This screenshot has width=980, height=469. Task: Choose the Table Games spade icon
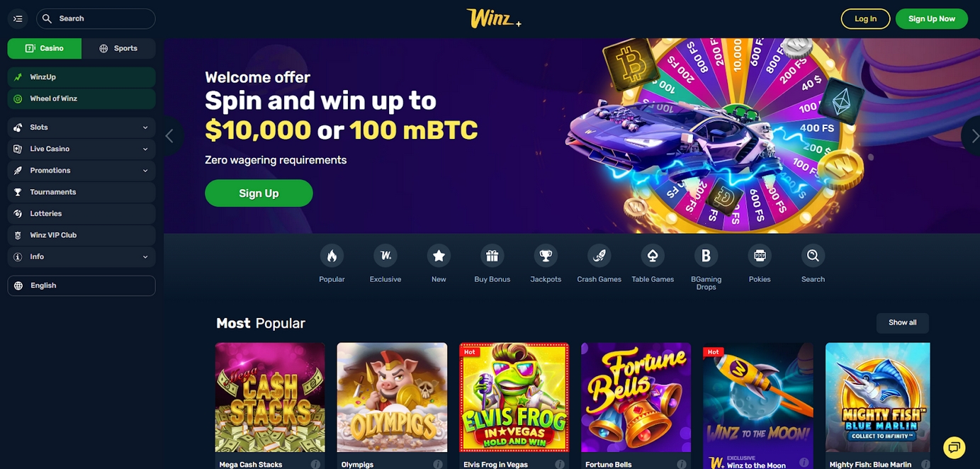pyautogui.click(x=653, y=256)
